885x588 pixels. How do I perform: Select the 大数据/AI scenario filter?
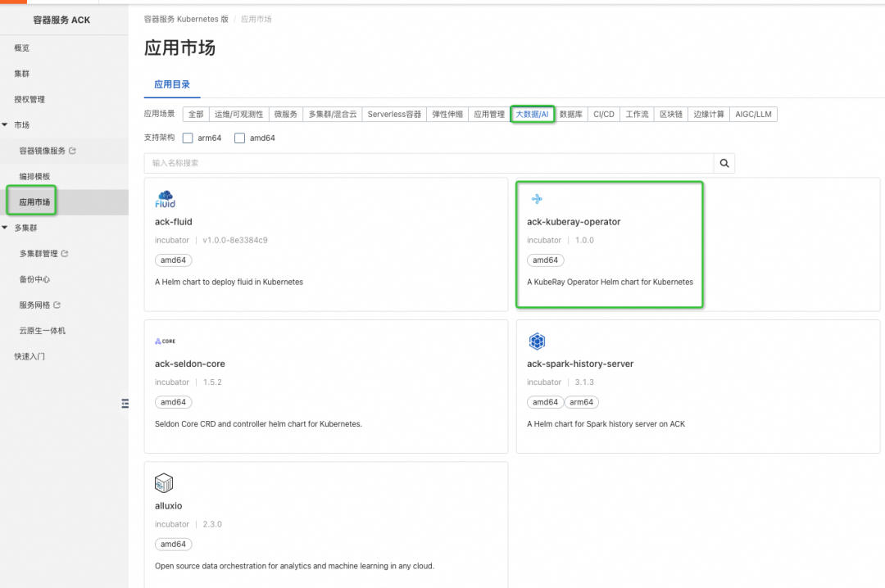(533, 114)
